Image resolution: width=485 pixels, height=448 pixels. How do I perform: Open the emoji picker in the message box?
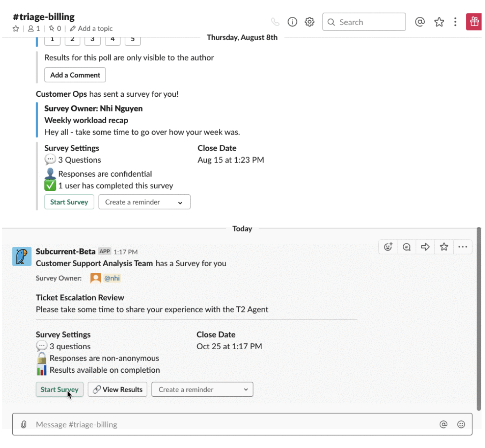pos(461,424)
